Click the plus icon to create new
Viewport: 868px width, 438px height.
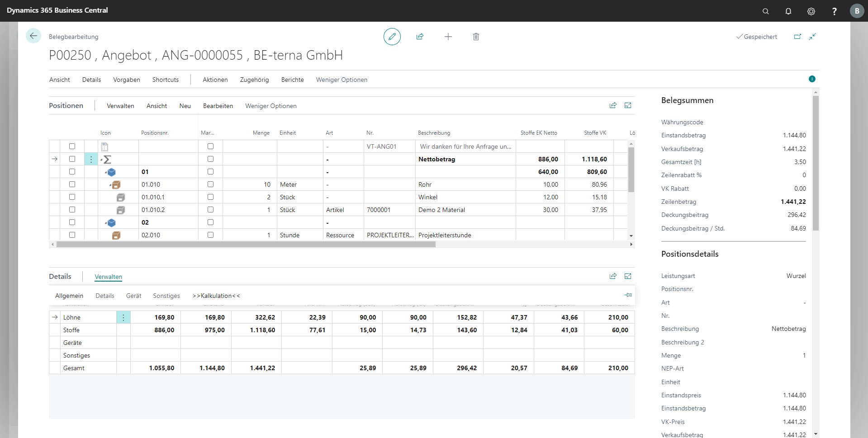448,37
